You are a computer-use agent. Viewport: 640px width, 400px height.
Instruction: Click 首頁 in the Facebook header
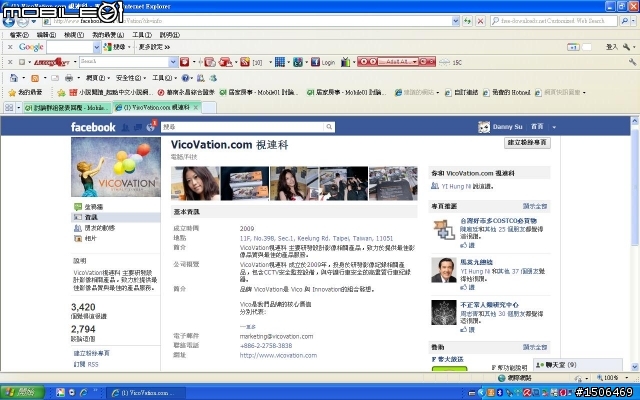coord(537,127)
